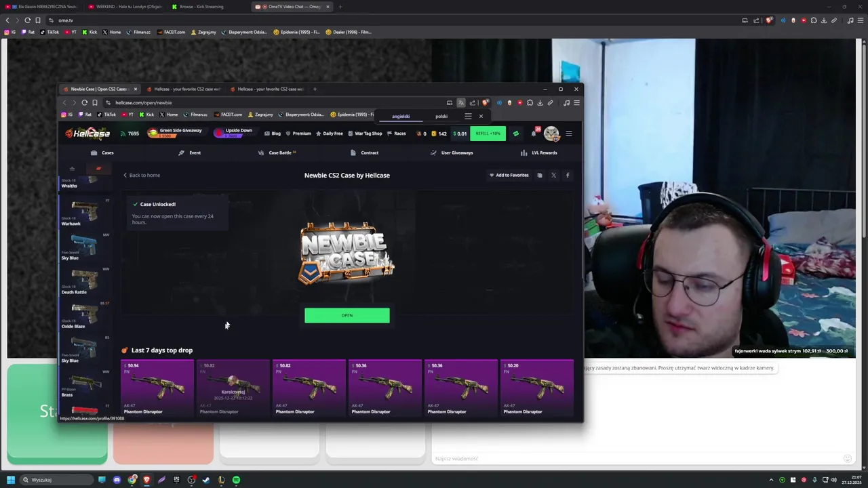Open the Blog link

272,134
